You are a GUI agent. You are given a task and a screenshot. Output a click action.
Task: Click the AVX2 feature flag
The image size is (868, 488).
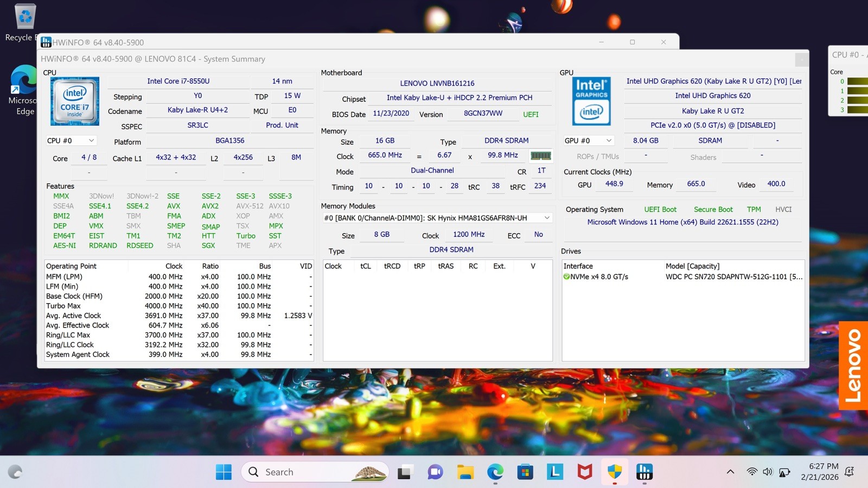click(210, 206)
